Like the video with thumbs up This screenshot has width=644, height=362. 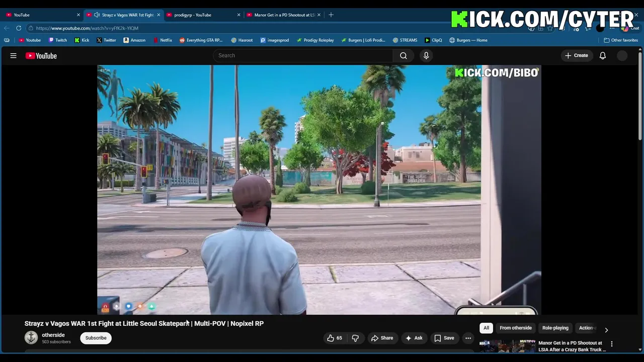pos(335,338)
